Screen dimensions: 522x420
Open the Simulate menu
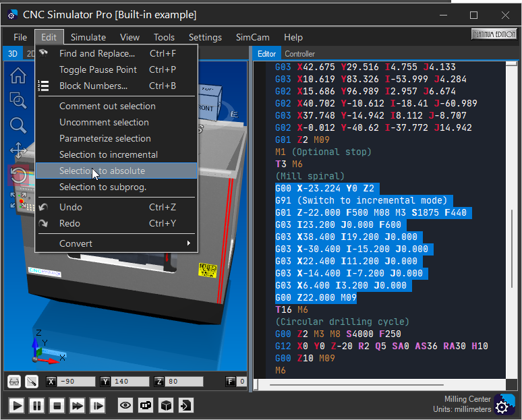tap(88, 37)
